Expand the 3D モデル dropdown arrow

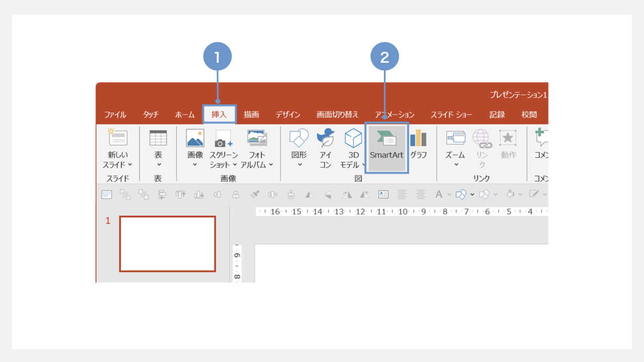(x=363, y=164)
